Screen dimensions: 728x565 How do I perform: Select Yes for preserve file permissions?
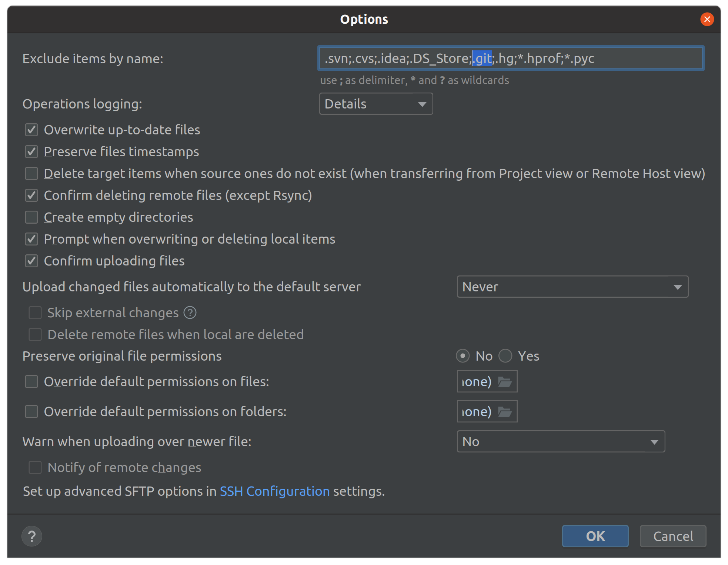[x=505, y=356]
